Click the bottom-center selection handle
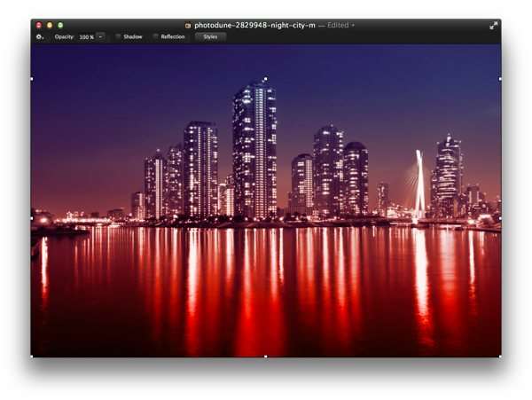The image size is (532, 400). click(266, 357)
